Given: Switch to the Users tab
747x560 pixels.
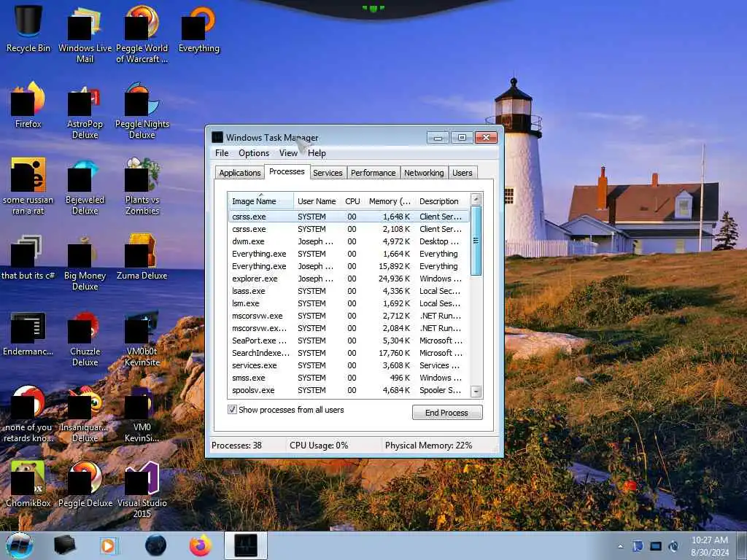Looking at the screenshot, I should click(462, 173).
